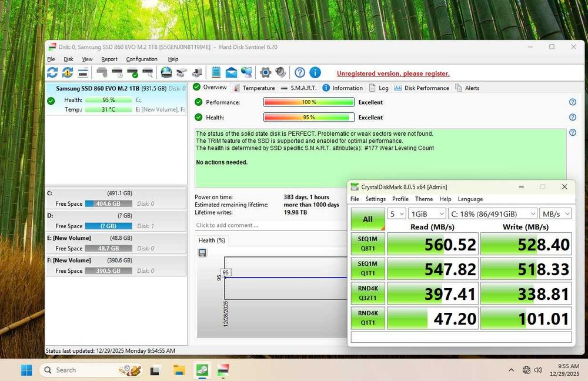This screenshot has width=588, height=381.
Task: Open the 1GiB test size dropdown
Action: point(427,214)
